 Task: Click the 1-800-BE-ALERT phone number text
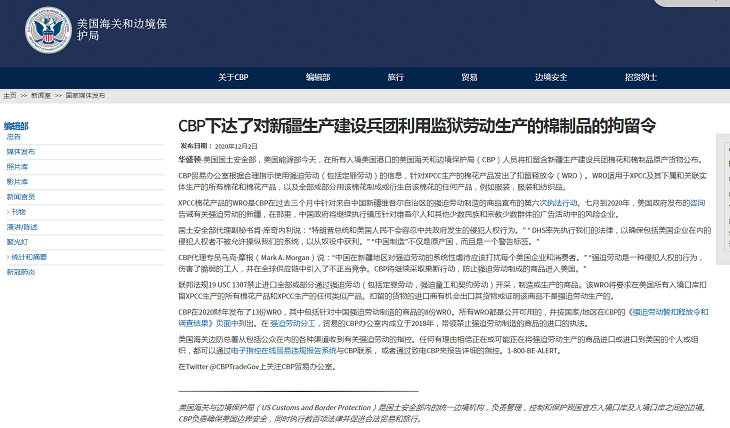click(534, 351)
